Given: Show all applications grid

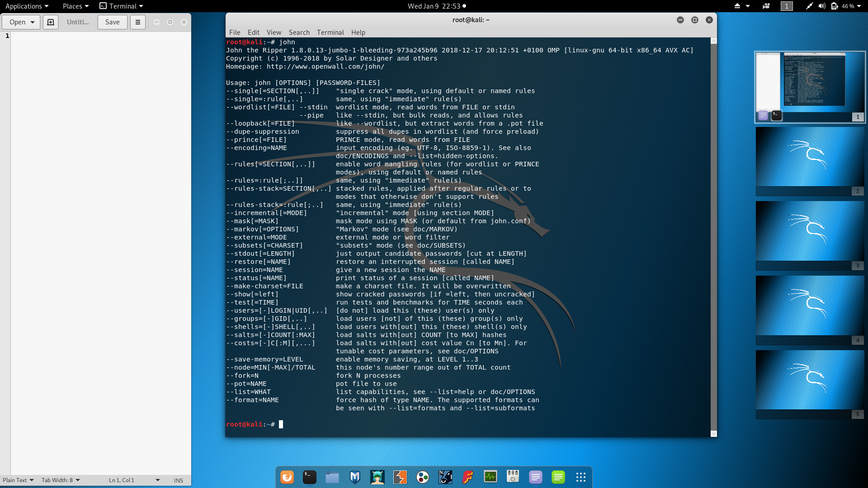Looking at the screenshot, I should pyautogui.click(x=581, y=477).
